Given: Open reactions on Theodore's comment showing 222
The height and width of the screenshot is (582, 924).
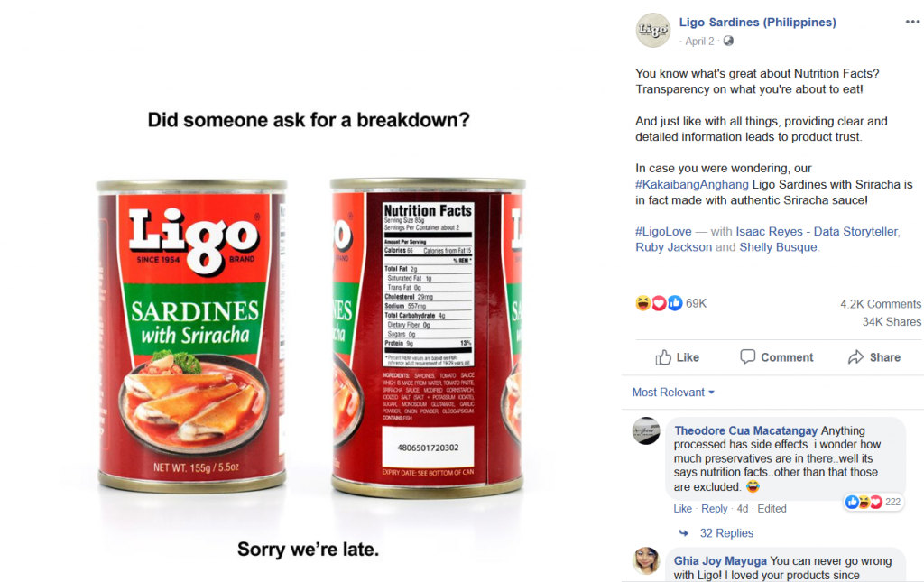Looking at the screenshot, I should pyautogui.click(x=873, y=502).
